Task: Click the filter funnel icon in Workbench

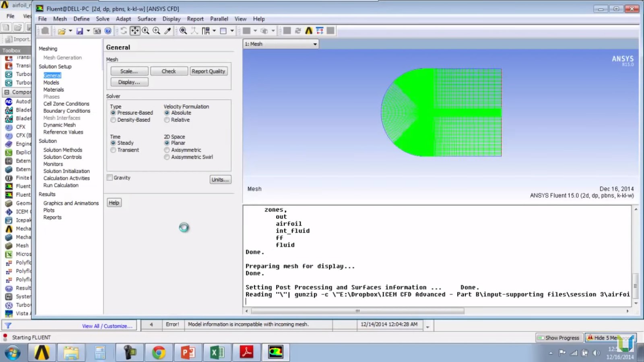Action: (x=8, y=326)
